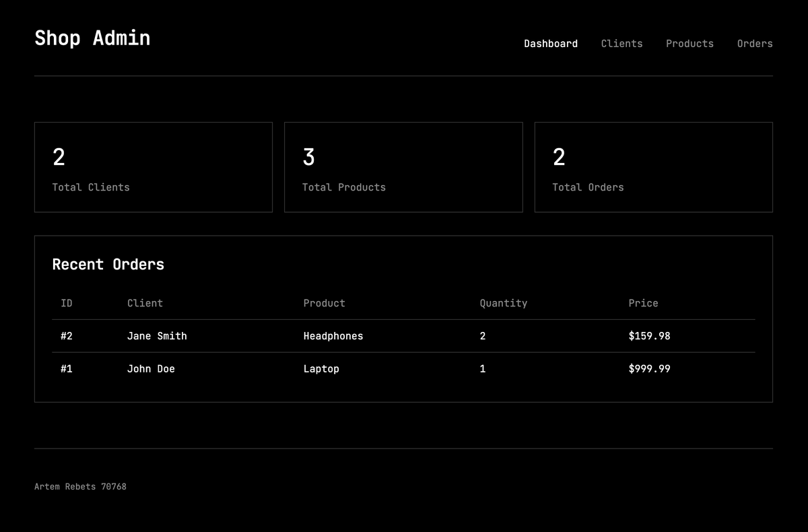
Task: Click the Client column header
Action: 145,303
